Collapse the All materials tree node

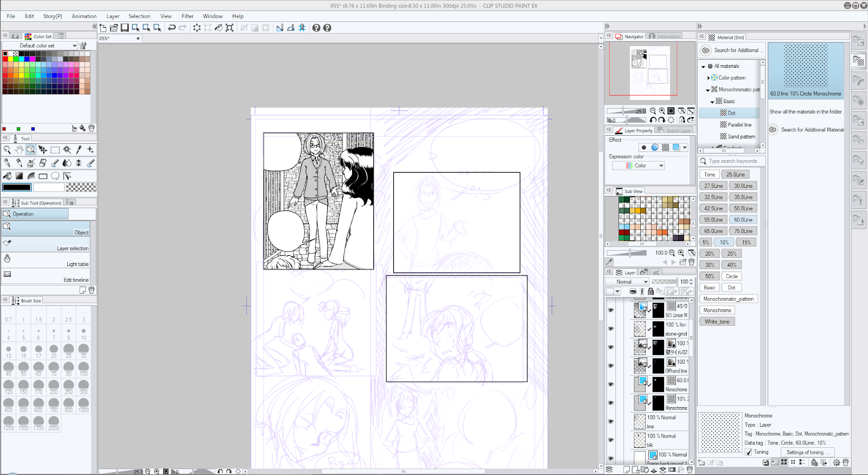[x=704, y=66]
